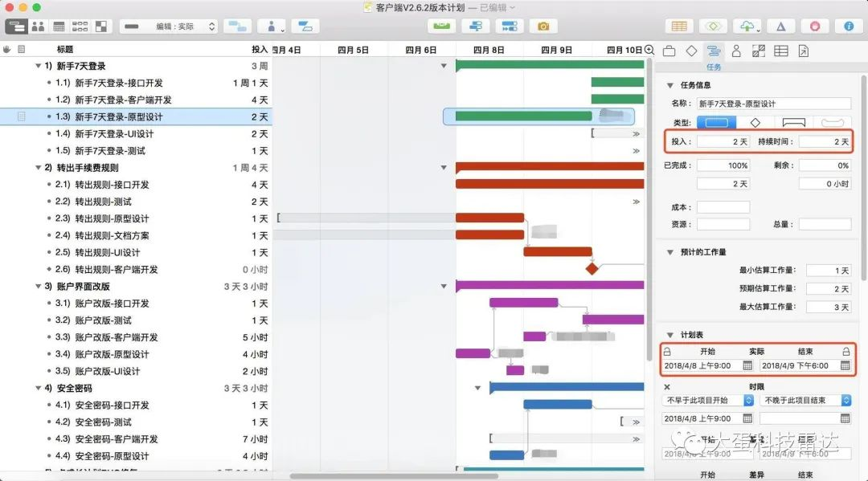Screen dimensions: 868x481
Task: Toggle the end date lock
Action: 845,352
